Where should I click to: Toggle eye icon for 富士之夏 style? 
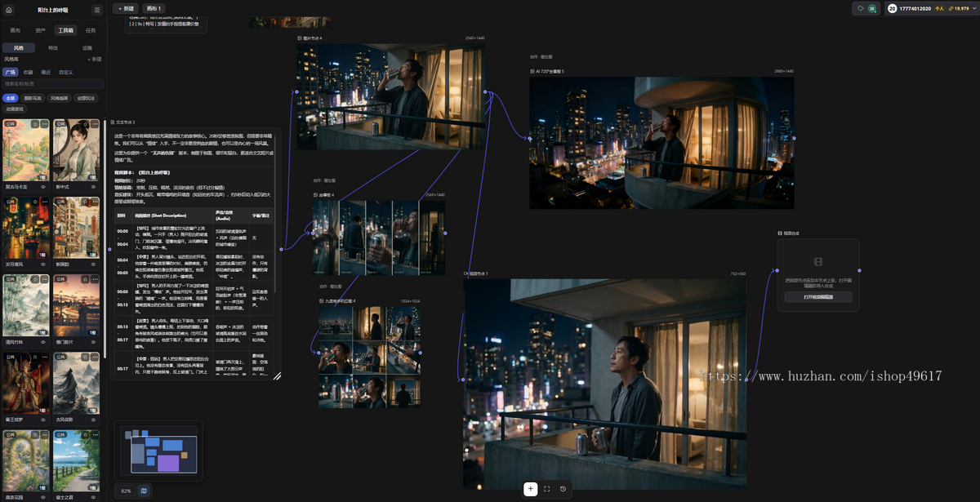click(94, 497)
